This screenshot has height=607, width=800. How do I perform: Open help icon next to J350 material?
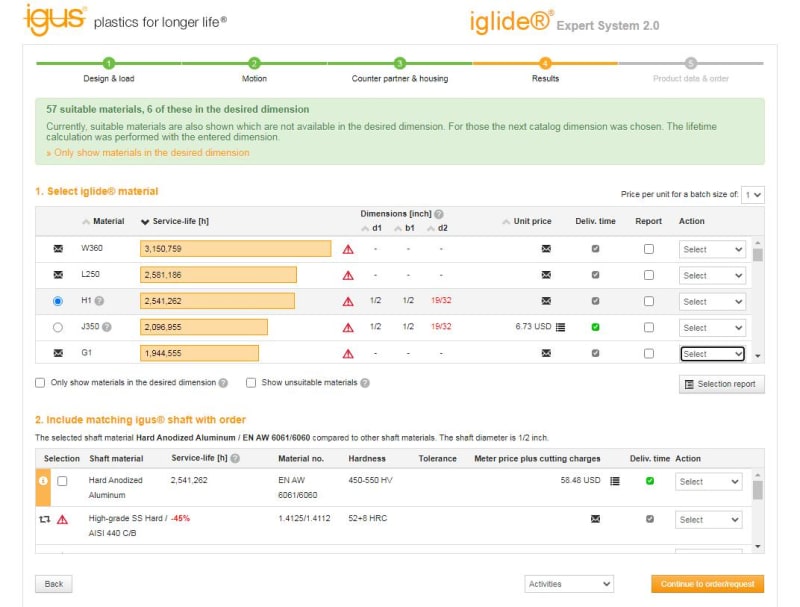(107, 327)
